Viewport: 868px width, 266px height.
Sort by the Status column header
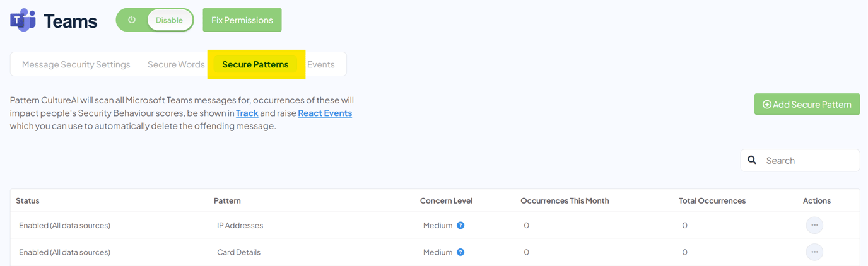coord(28,201)
